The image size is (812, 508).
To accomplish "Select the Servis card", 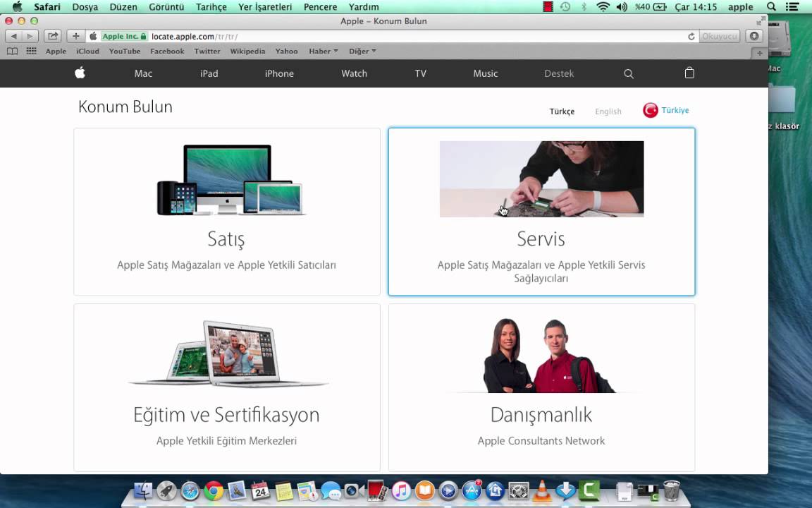I will coord(541,212).
